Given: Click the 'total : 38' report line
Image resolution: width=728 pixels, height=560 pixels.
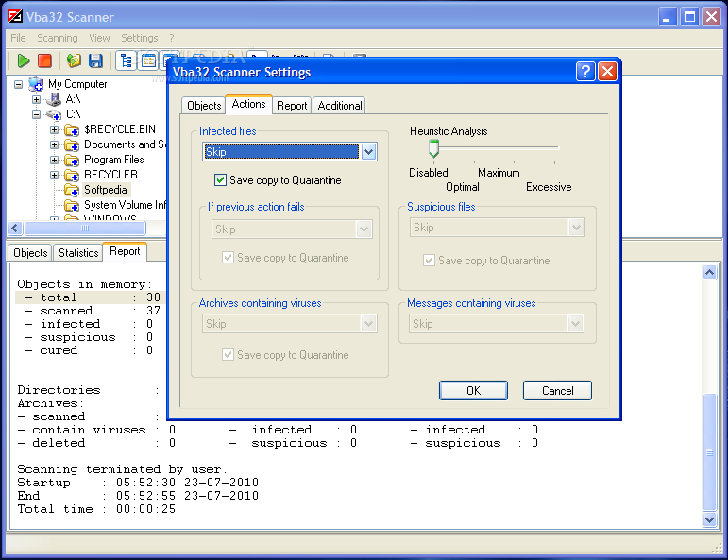Looking at the screenshot, I should (x=90, y=297).
